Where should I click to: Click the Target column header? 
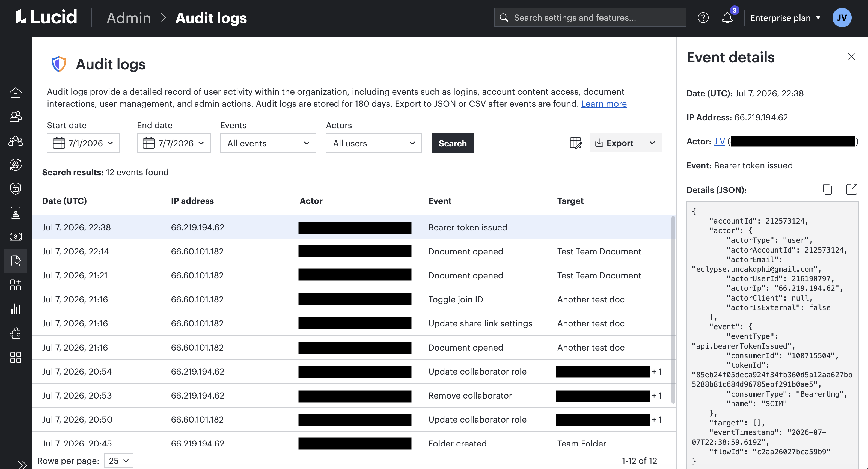pos(570,201)
